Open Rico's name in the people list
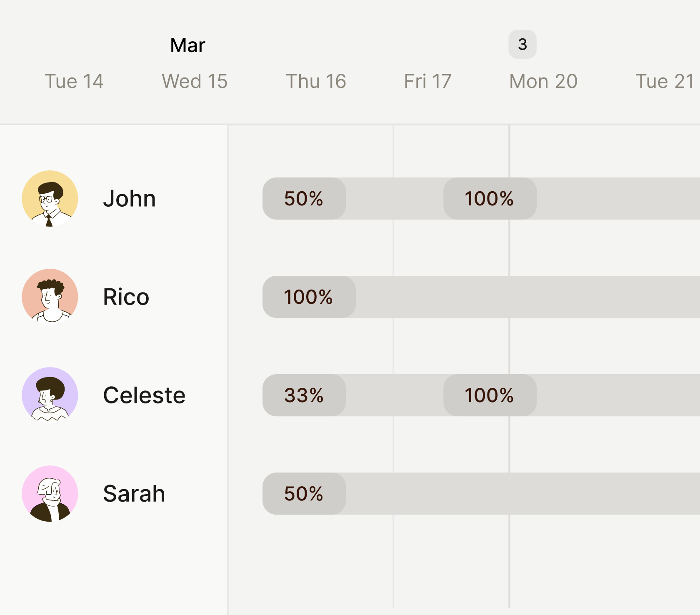 [x=126, y=297]
